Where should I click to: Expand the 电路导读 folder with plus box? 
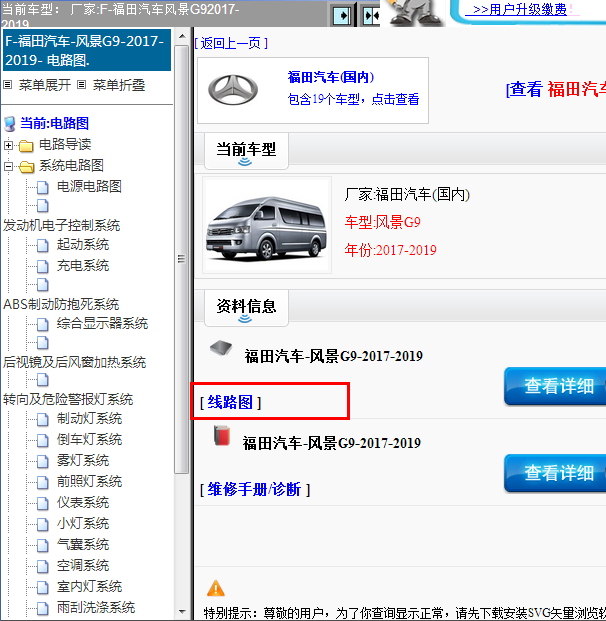point(8,145)
